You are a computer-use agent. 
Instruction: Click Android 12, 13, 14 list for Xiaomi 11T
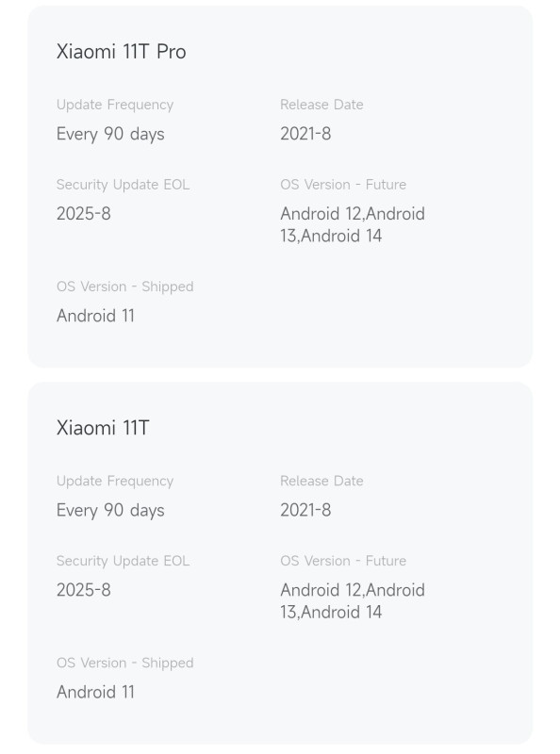(353, 601)
